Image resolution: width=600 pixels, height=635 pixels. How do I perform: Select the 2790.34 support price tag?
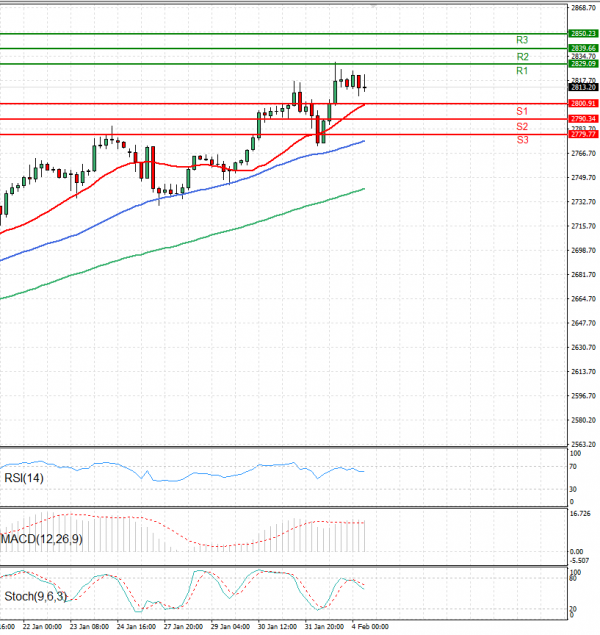pyautogui.click(x=583, y=119)
